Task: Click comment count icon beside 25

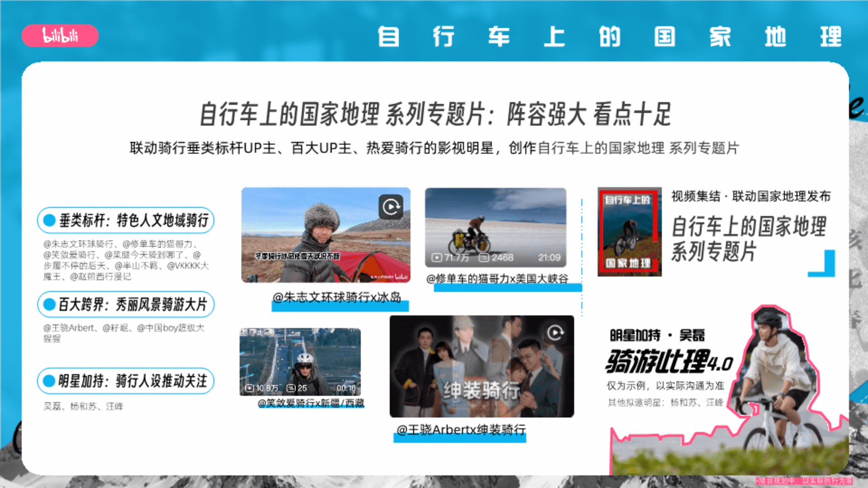Action: coord(291,388)
